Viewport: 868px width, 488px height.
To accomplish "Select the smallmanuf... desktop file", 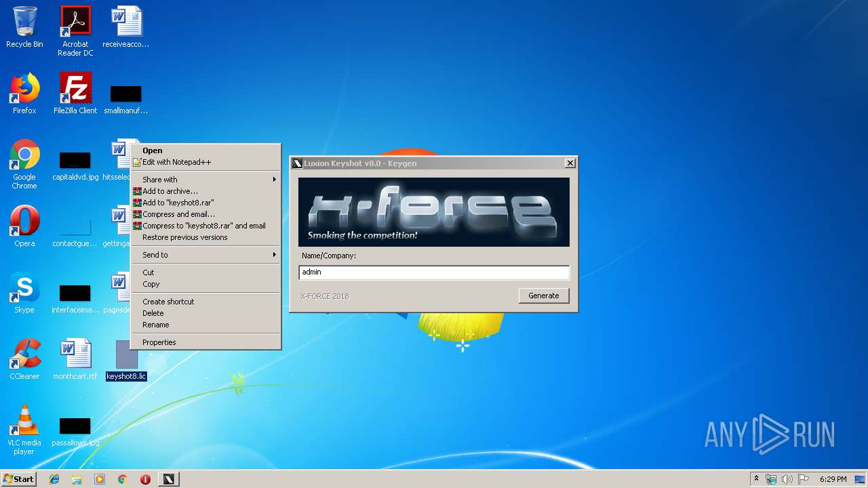I will pyautogui.click(x=126, y=99).
